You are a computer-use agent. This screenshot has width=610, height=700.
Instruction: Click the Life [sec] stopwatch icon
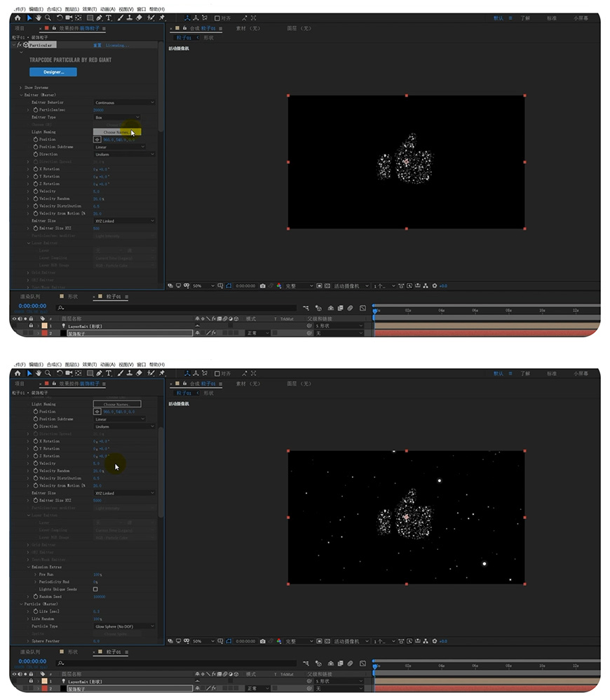(x=36, y=612)
